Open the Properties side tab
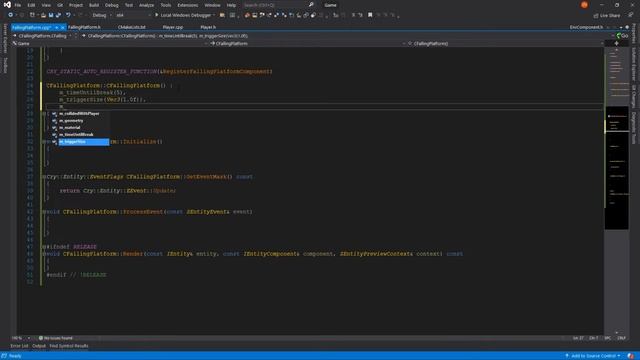 [x=634, y=33]
